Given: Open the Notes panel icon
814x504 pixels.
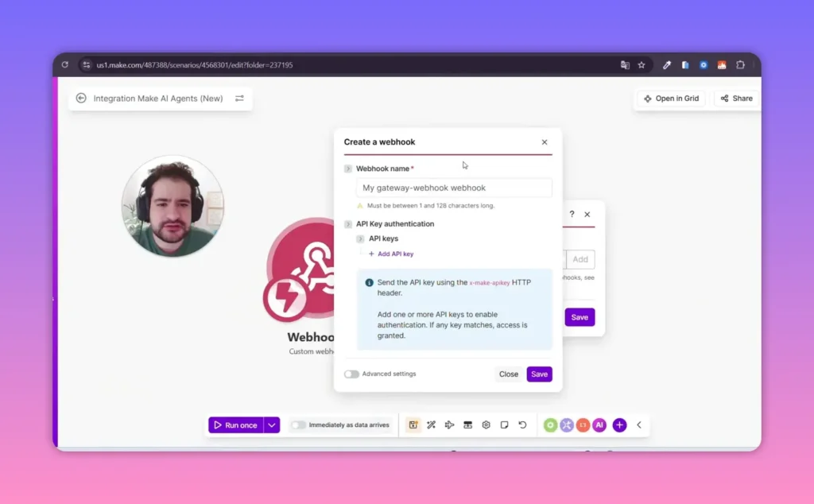Looking at the screenshot, I should [504, 425].
